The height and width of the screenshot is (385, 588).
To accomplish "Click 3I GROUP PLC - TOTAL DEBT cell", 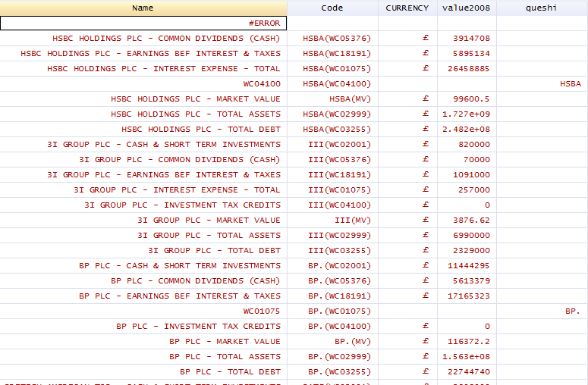I will pyautogui.click(x=143, y=251).
